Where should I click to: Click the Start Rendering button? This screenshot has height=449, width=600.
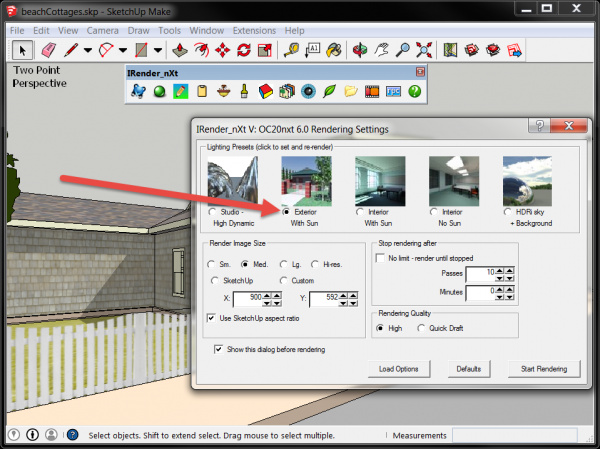pos(543,369)
